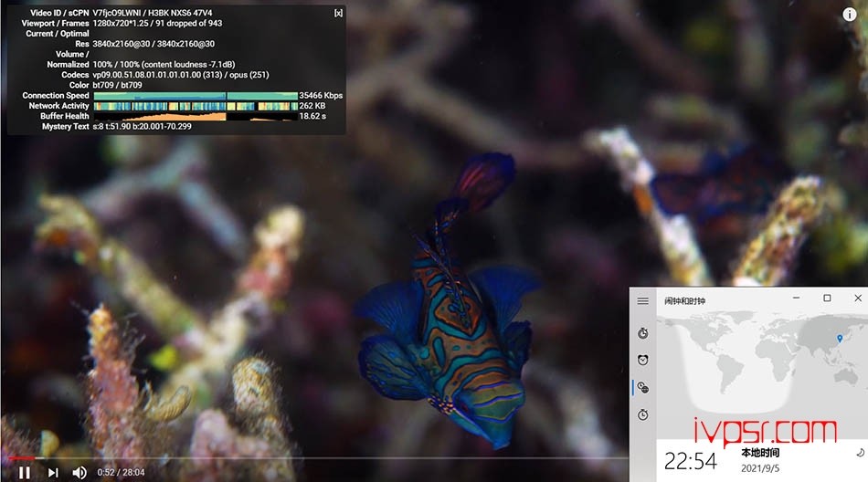868x482 pixels.
Task: Open the Alarm tab in the clock sidebar
Action: [x=642, y=361]
